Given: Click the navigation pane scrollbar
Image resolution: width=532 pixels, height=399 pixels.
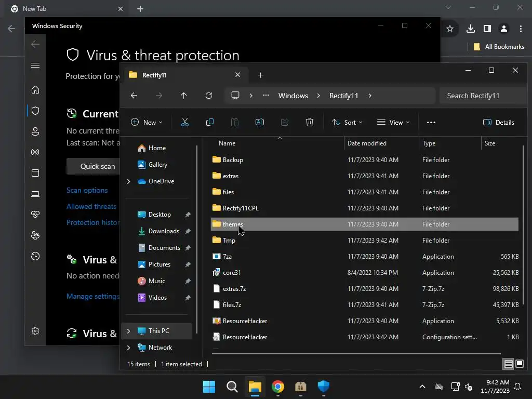Looking at the screenshot, I should click(x=197, y=239).
